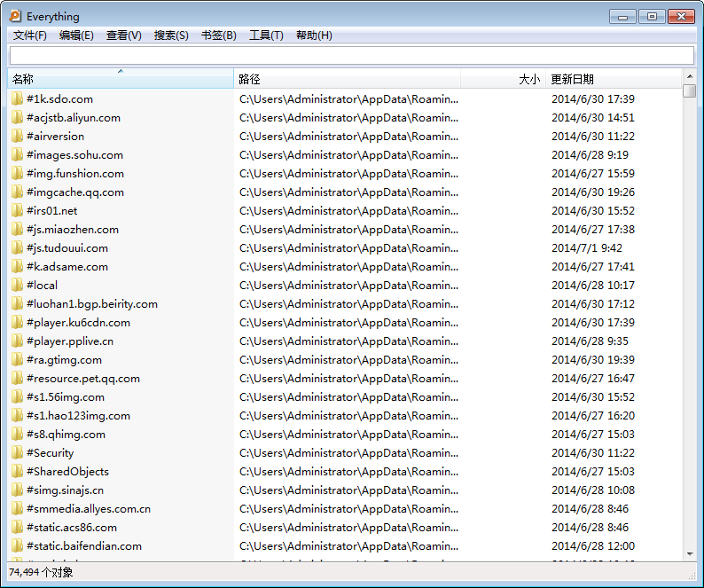Select the #1k.sdo.com name text

point(59,98)
